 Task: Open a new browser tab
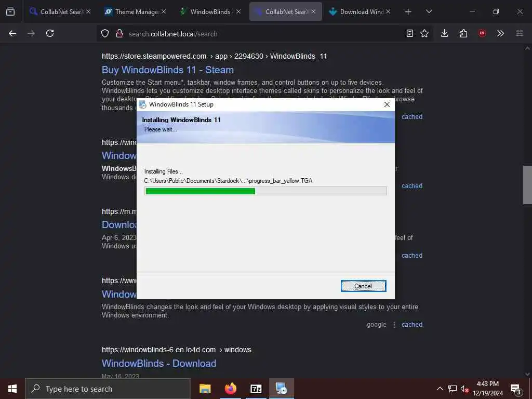(408, 11)
